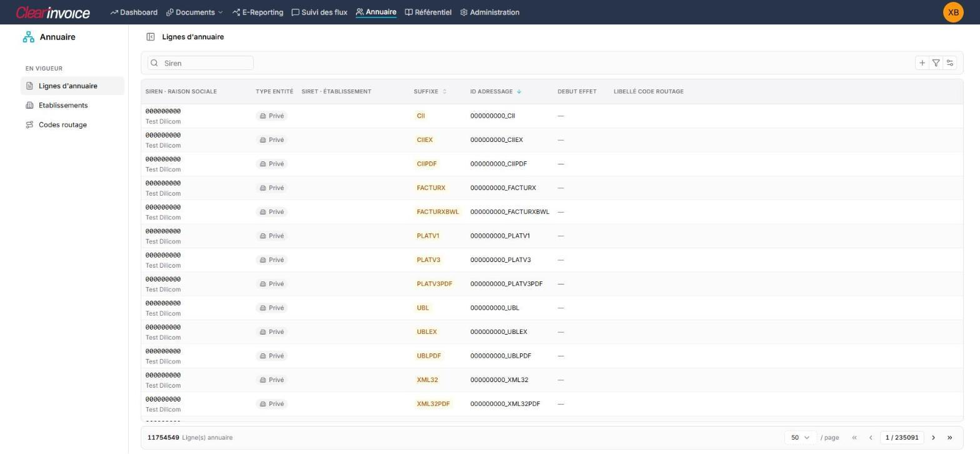The image size is (980, 454).
Task: Click the 11754549 Ligne(s) annuaire total
Action: [x=190, y=438]
